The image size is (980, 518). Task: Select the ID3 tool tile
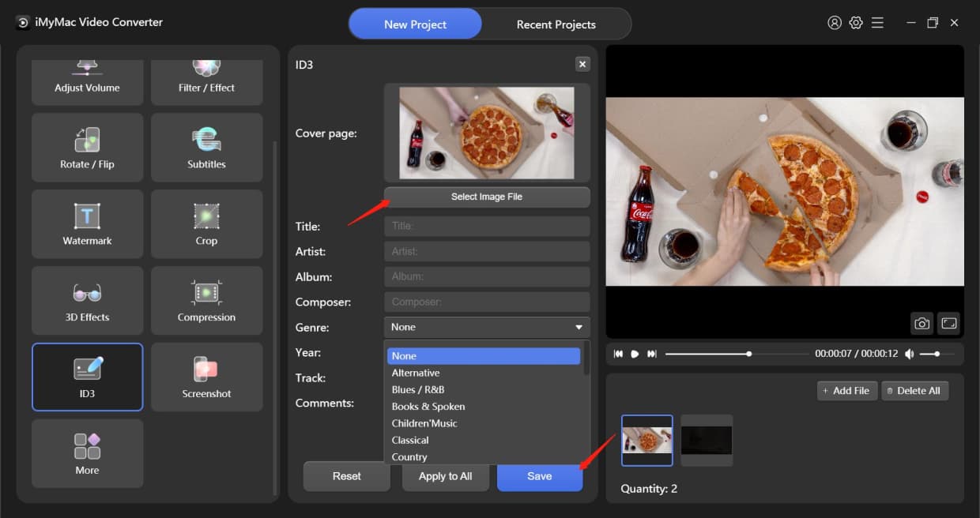pos(87,377)
